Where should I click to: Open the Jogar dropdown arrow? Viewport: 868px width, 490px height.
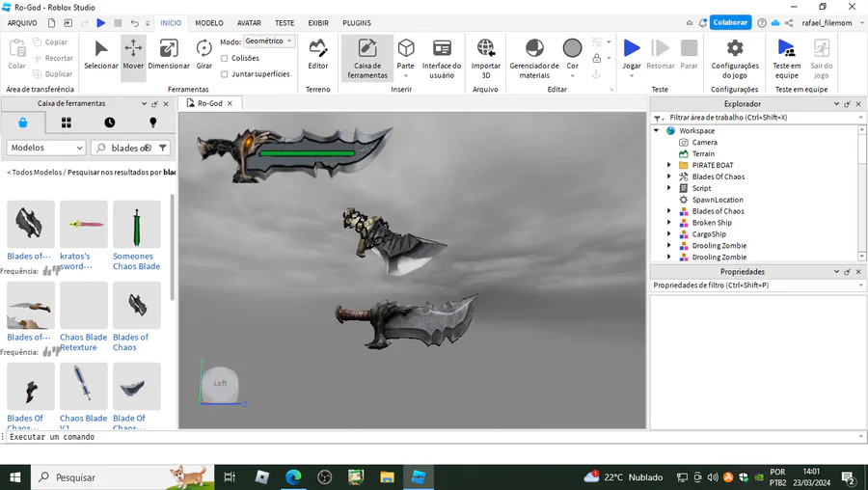(632, 76)
